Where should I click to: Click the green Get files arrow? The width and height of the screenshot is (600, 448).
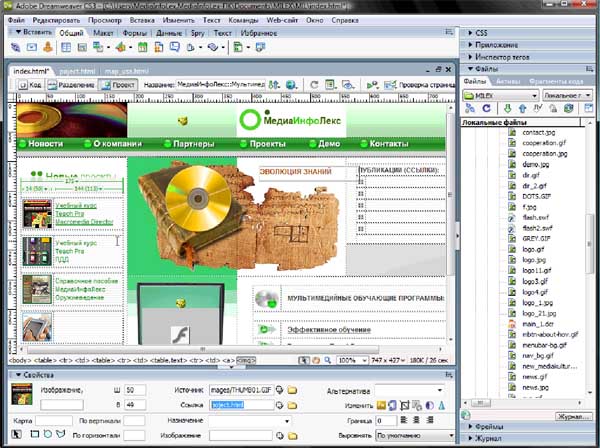(508, 108)
